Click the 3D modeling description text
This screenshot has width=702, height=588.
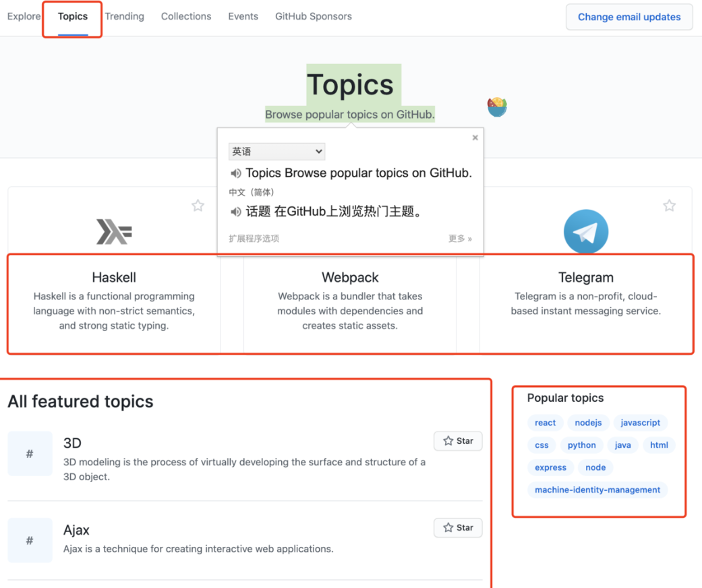(x=244, y=469)
